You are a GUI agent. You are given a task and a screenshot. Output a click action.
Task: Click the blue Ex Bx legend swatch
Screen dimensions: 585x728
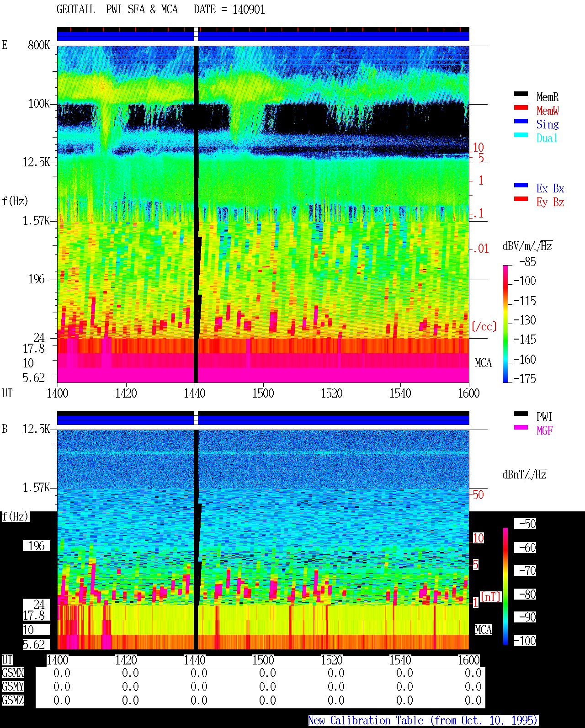pyautogui.click(x=521, y=186)
